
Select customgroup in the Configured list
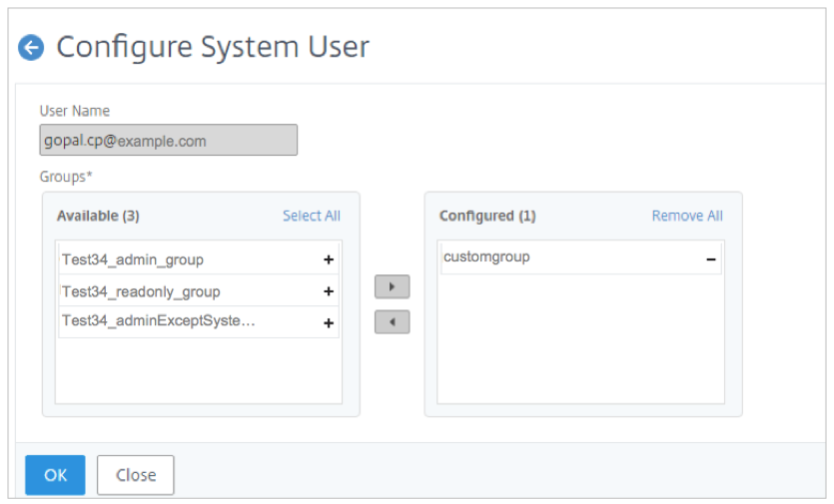tap(486, 256)
